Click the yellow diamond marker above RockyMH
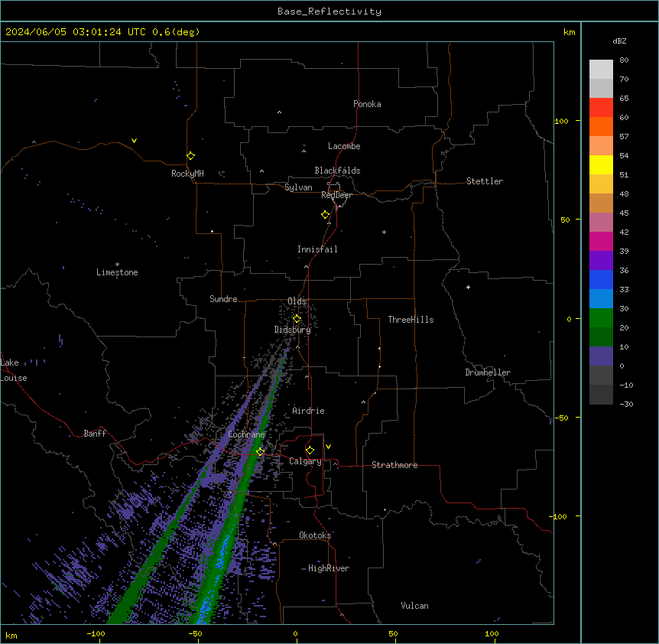Viewport: 659px width, 644px height. click(190, 156)
